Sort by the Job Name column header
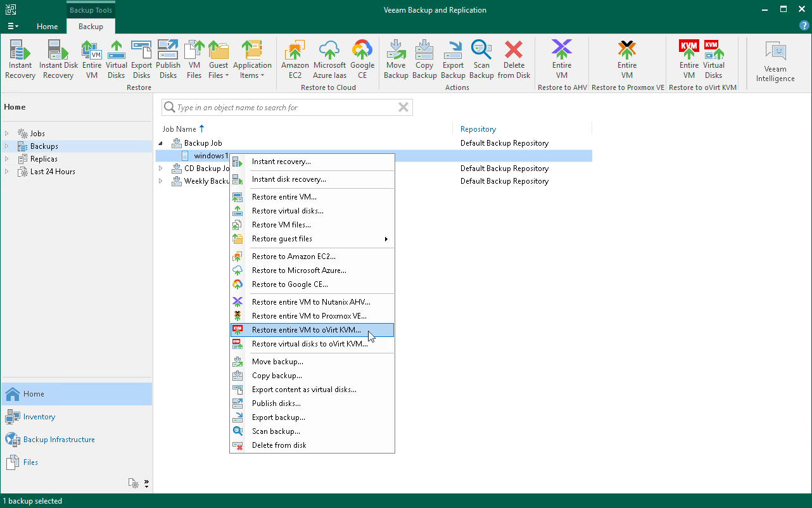812x508 pixels. tap(179, 129)
